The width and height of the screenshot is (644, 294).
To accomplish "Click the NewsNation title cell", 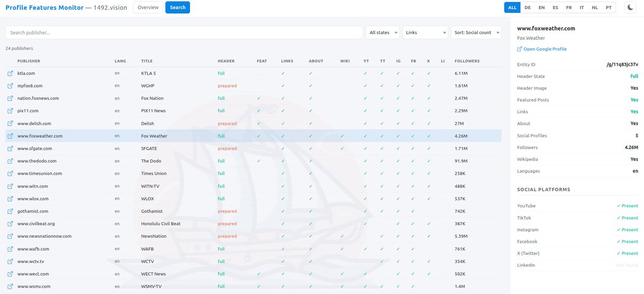I will point(154,236).
